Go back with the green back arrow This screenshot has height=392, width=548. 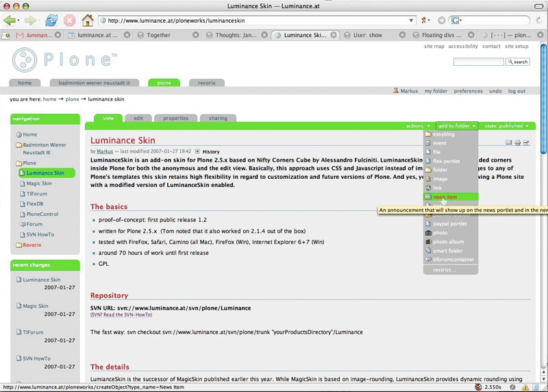10,20
